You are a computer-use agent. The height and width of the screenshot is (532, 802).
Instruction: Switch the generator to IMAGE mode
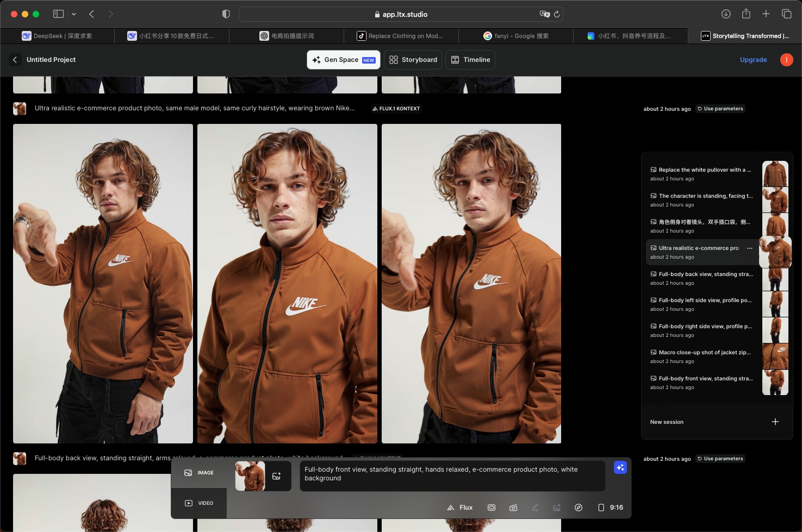199,473
